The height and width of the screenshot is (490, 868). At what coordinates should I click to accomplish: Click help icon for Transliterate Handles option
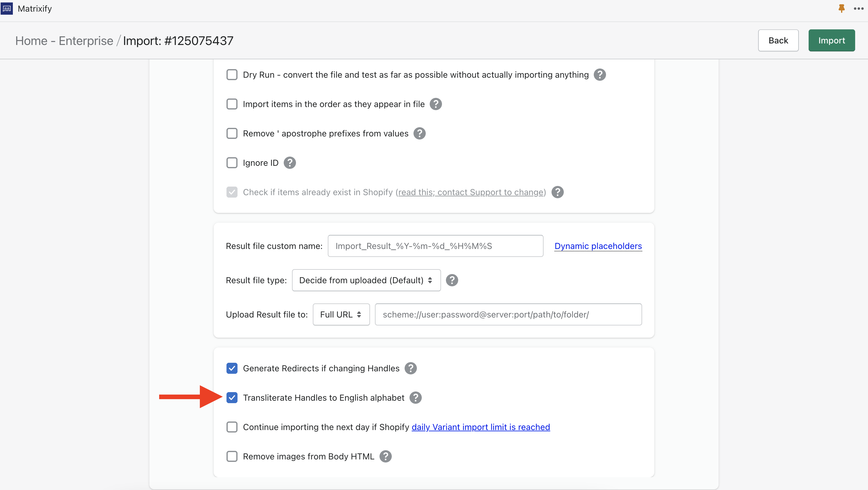[x=415, y=398]
